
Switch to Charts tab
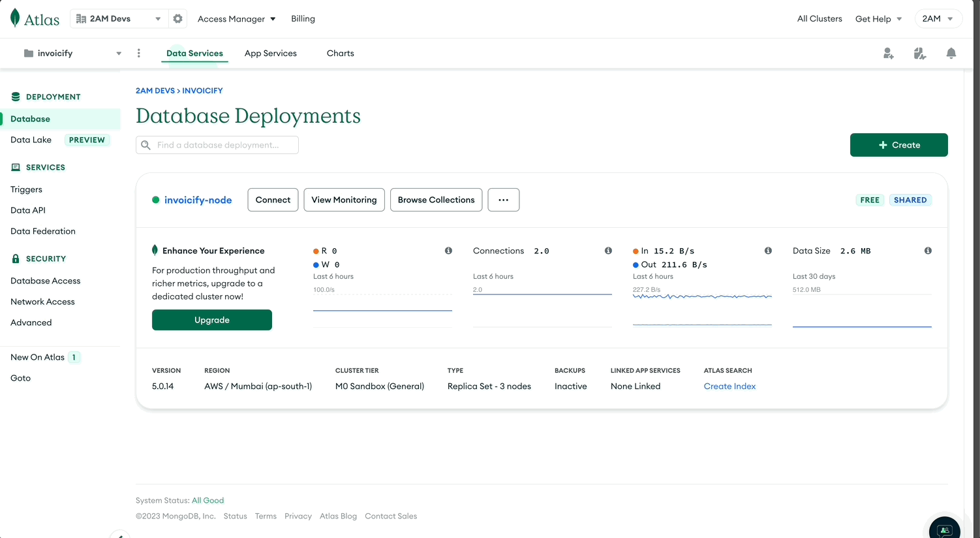(341, 54)
